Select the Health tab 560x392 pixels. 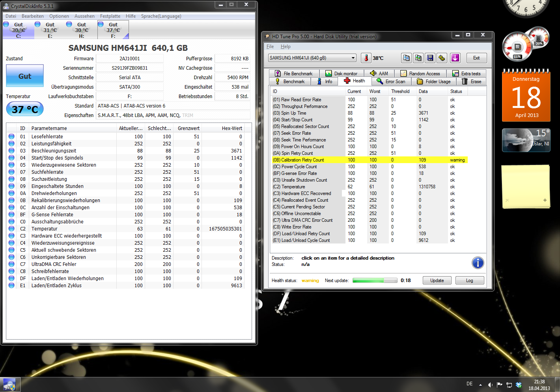coord(354,81)
